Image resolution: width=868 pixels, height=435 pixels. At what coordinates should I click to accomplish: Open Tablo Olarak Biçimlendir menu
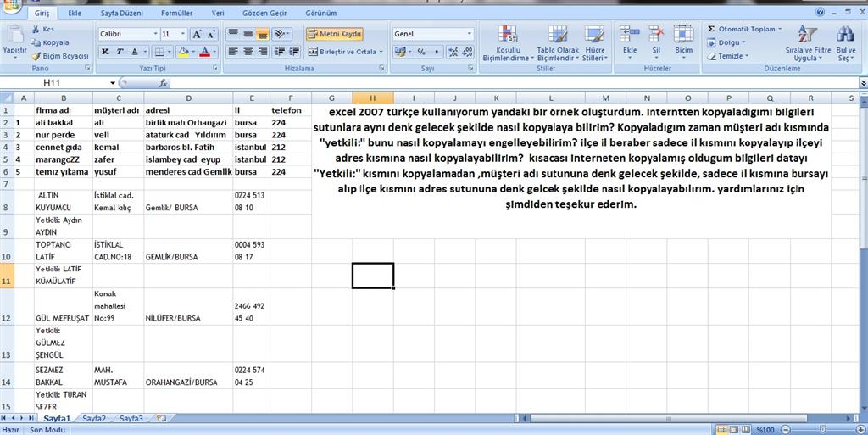pyautogui.click(x=558, y=43)
